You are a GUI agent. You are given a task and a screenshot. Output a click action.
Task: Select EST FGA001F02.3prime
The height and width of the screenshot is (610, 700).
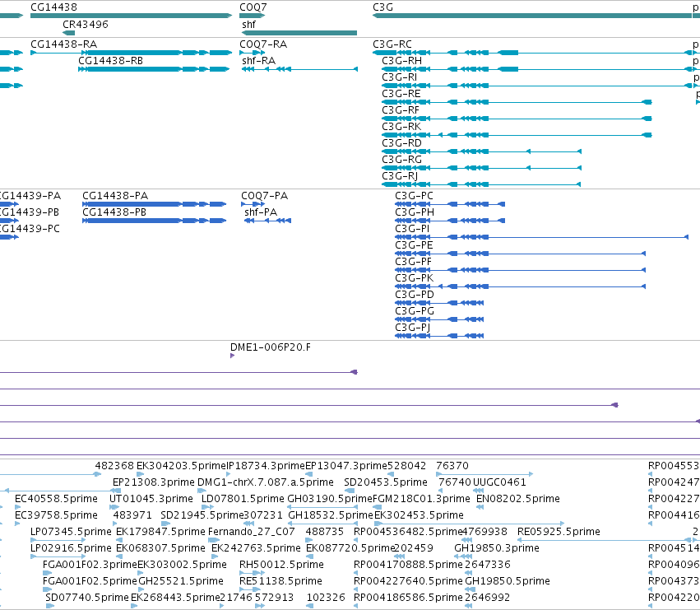click(90, 565)
